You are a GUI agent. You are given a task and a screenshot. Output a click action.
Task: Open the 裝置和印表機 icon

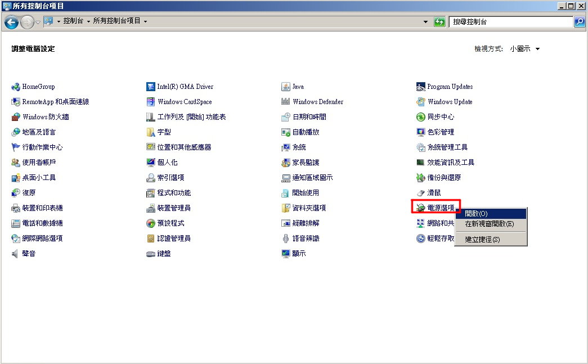tap(15, 208)
